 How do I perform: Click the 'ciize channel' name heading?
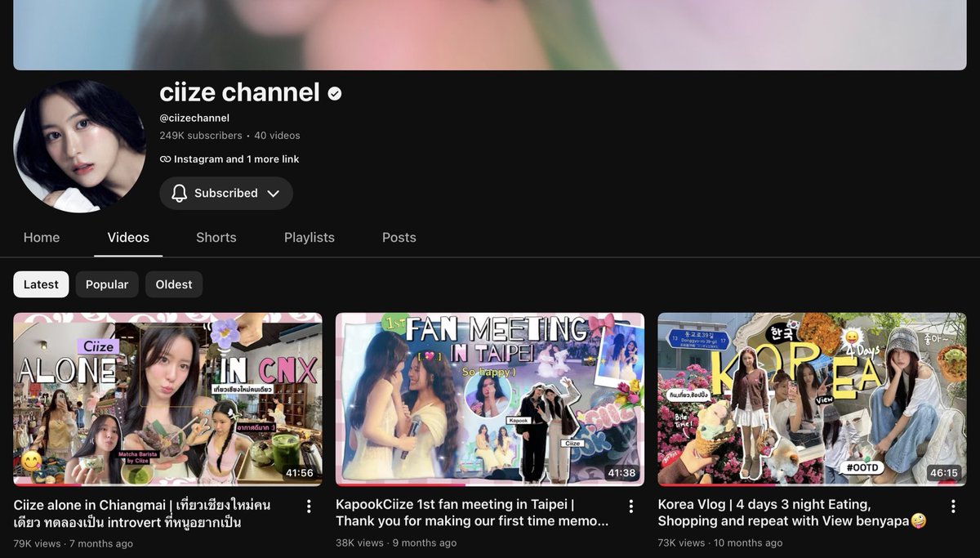click(x=239, y=92)
